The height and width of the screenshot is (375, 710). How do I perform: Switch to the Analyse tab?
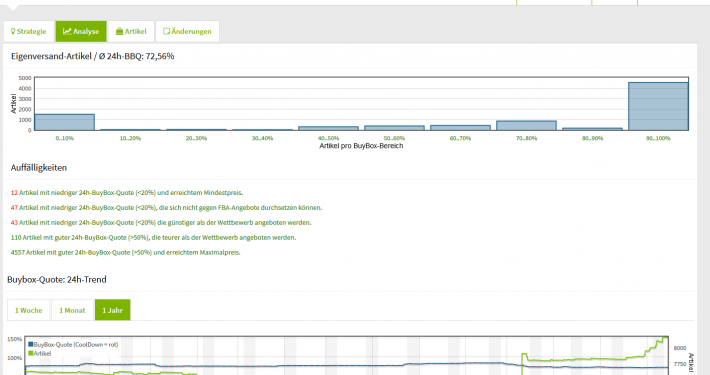(81, 31)
